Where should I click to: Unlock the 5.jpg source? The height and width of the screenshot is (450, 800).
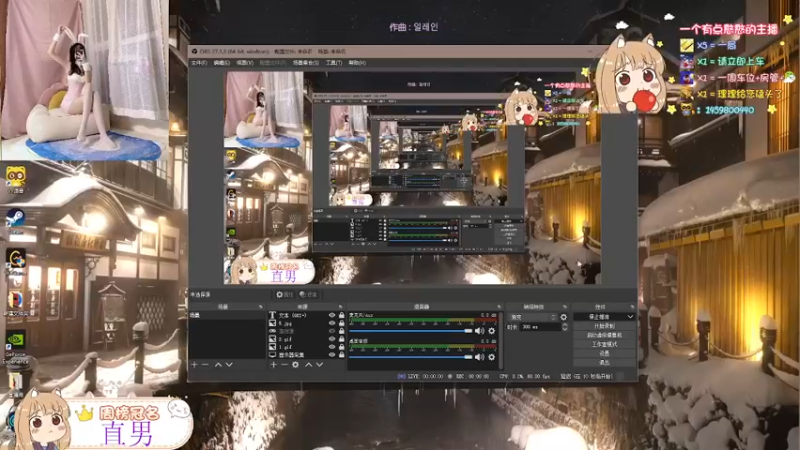point(341,323)
